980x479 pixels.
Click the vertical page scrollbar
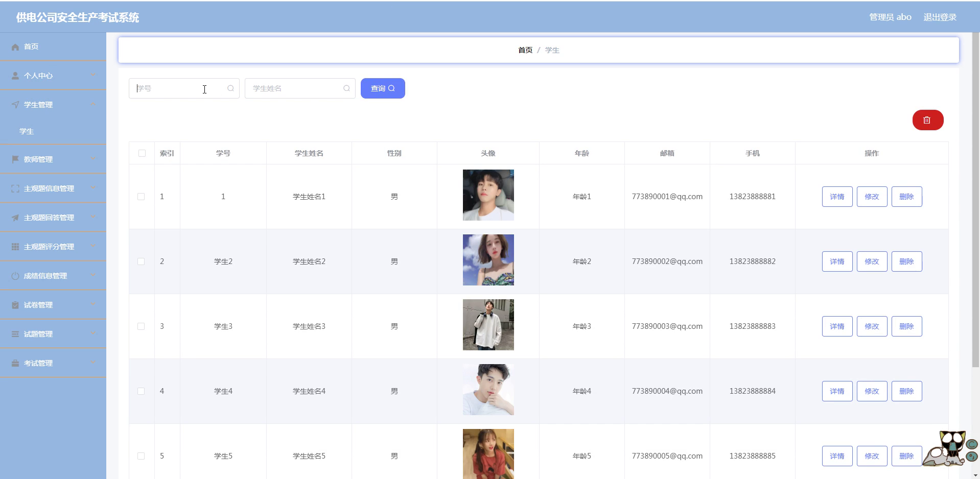[976, 200]
